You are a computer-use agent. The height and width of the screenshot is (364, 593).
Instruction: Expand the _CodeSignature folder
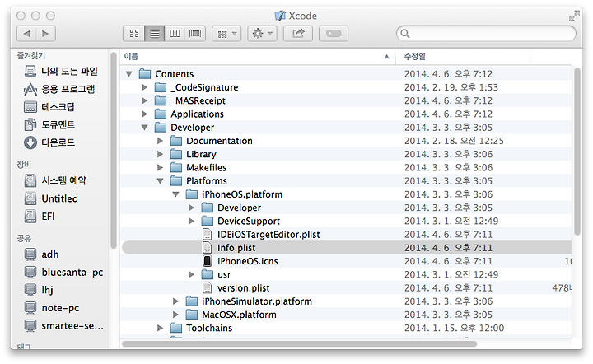pyautogui.click(x=144, y=87)
